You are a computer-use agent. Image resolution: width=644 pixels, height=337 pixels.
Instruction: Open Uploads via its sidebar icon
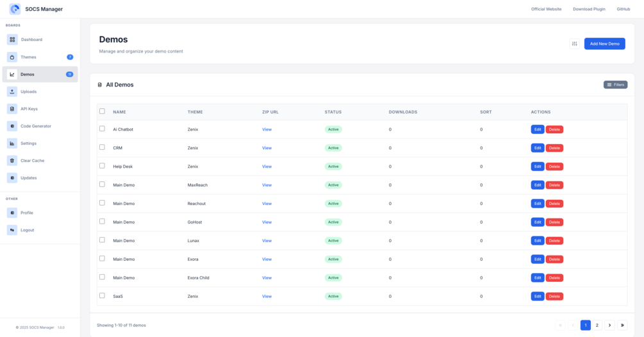(x=12, y=92)
